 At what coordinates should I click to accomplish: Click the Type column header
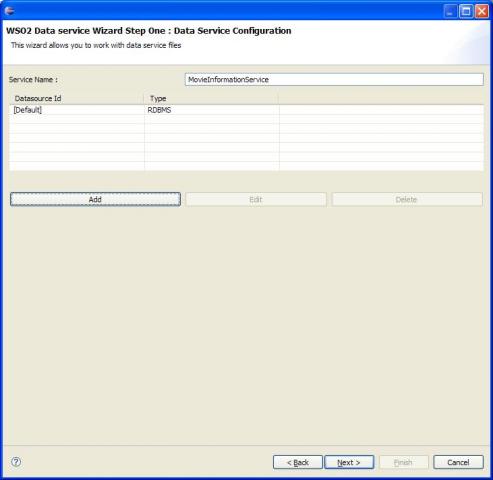pyautogui.click(x=211, y=98)
